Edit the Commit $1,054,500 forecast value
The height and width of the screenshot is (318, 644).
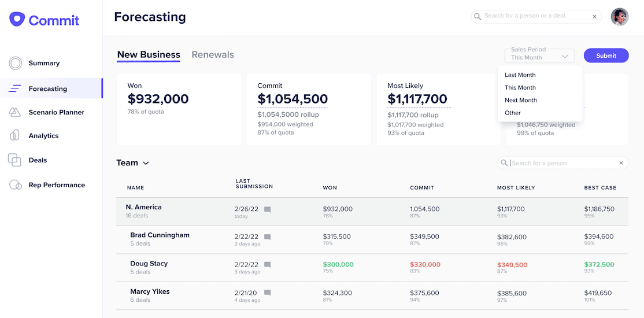[x=293, y=99]
